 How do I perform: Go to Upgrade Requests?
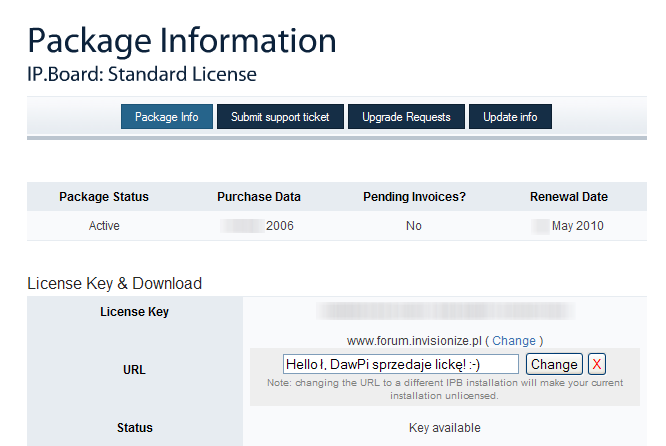pos(406,117)
